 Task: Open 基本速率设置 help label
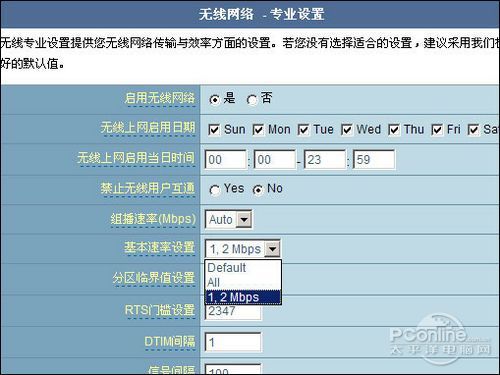coord(160,248)
